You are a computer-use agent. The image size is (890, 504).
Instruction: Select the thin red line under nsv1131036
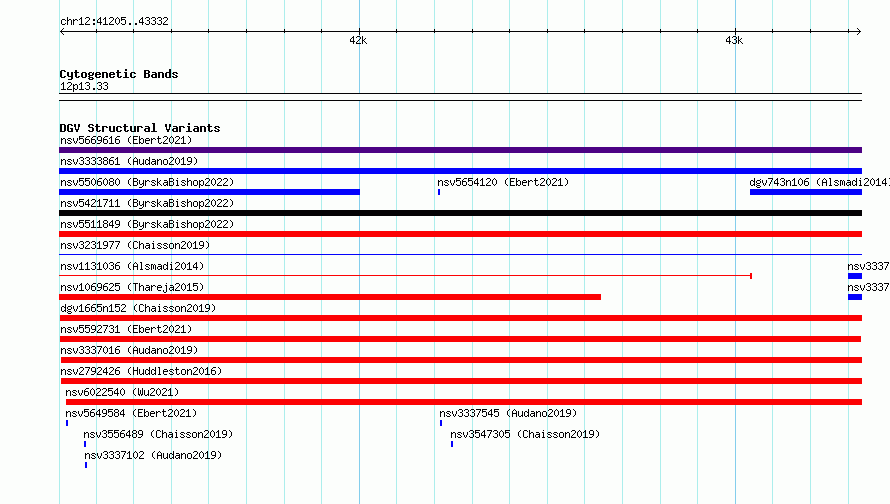405,276
